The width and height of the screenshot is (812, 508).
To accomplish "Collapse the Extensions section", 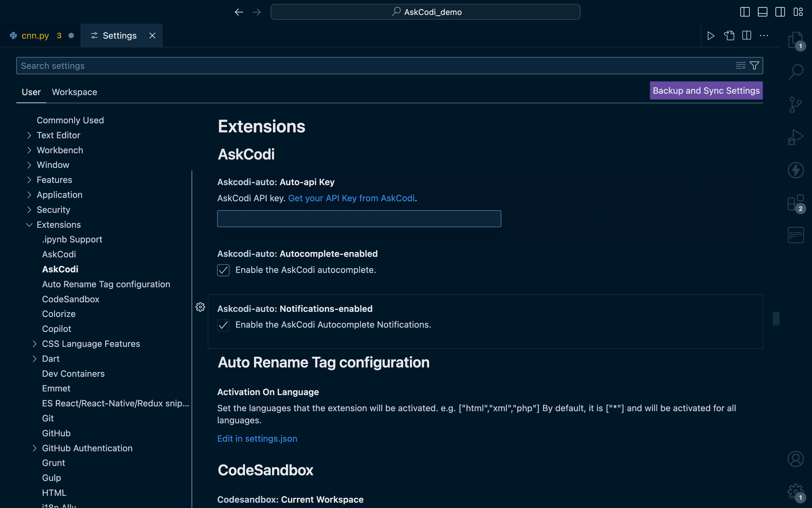I will click(29, 225).
